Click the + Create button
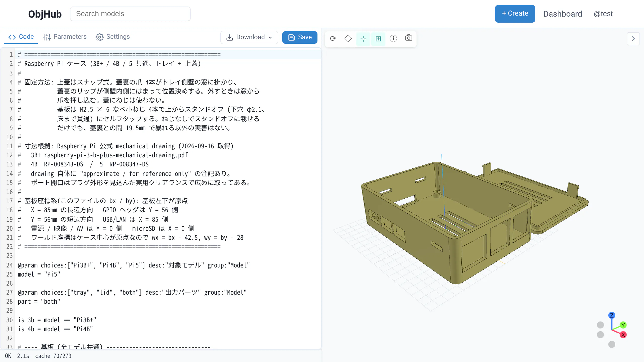The width and height of the screenshot is (644, 362). coord(515,14)
